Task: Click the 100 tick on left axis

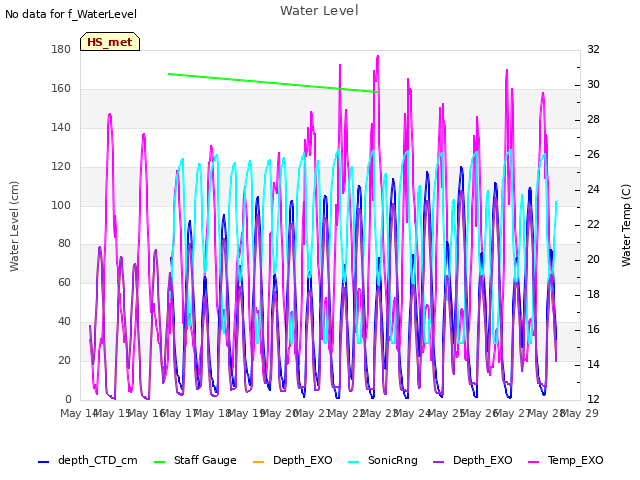Action: click(61, 205)
